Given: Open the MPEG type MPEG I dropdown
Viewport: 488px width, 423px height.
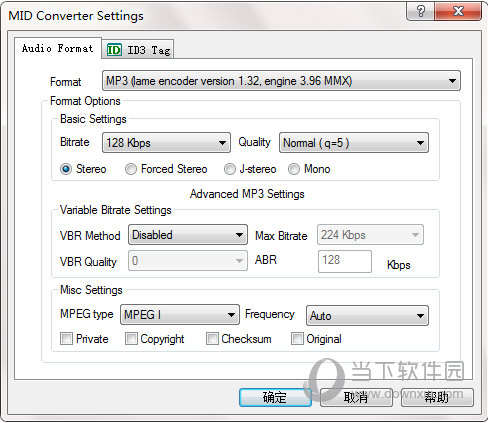Looking at the screenshot, I should pyautogui.click(x=180, y=315).
